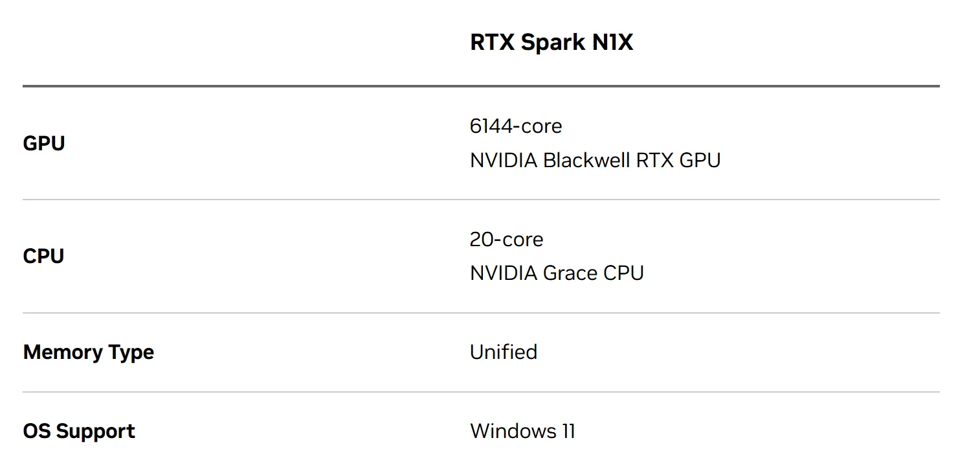Click the divider between GPU and CPU rows
Image resolution: width=980 pixels, height=460 pixels.
point(481,200)
